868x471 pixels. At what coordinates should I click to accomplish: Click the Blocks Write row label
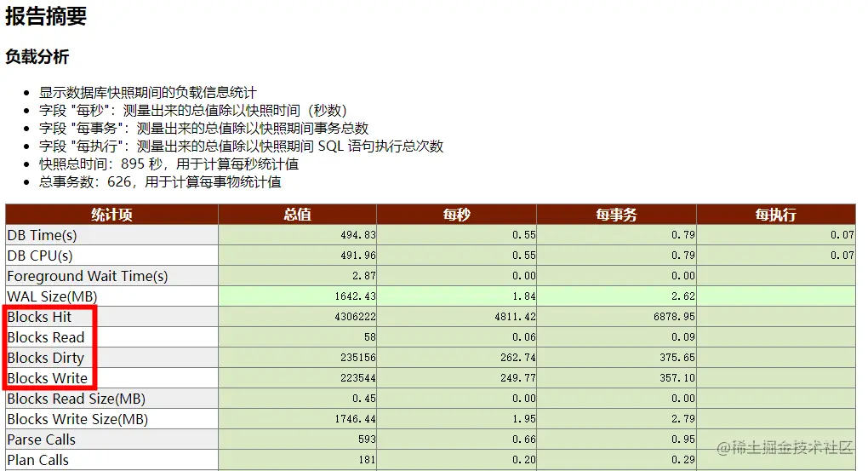pos(48,378)
